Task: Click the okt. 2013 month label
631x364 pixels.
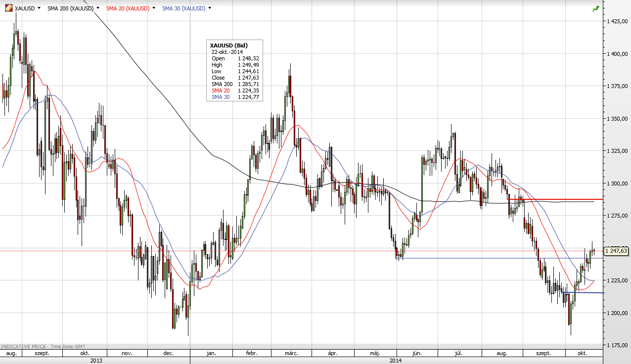Action: [x=85, y=353]
